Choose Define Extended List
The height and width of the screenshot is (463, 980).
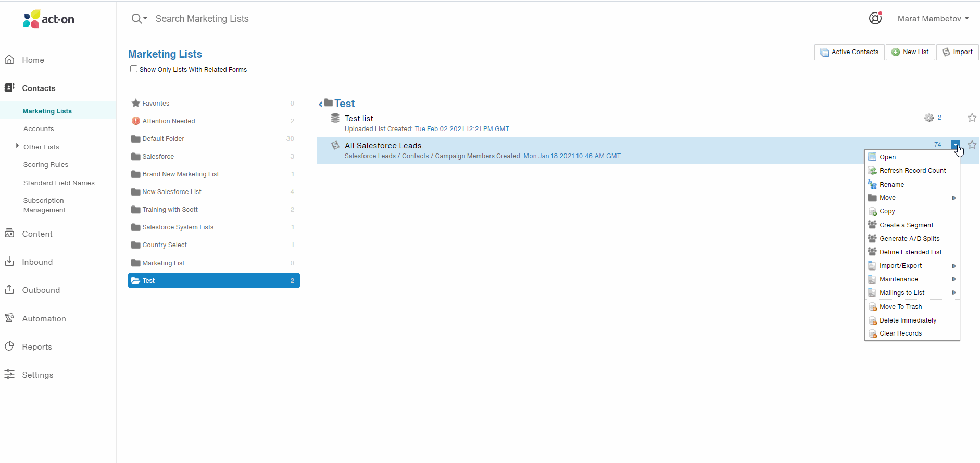(912, 252)
